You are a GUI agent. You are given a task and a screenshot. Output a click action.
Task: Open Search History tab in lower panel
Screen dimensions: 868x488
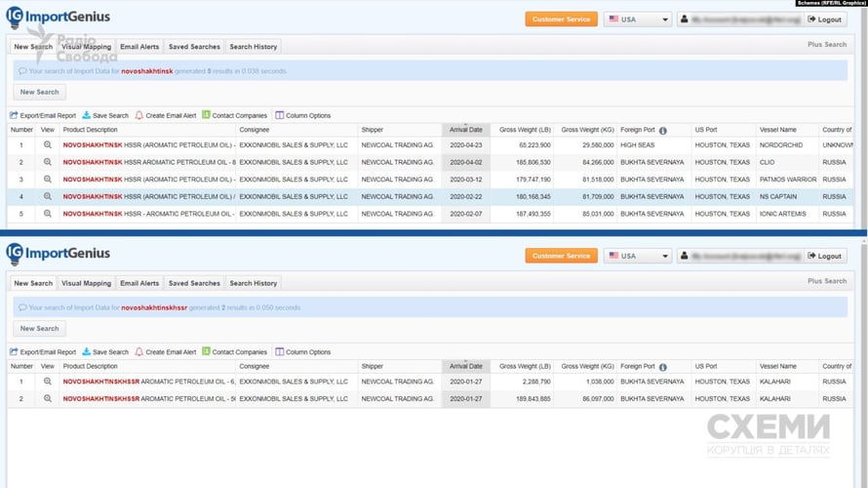pyautogui.click(x=253, y=283)
